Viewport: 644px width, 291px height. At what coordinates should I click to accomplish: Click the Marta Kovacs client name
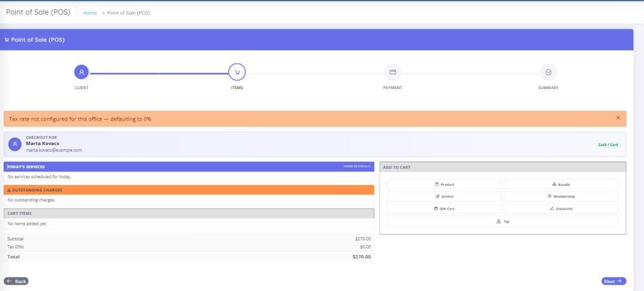pos(42,143)
